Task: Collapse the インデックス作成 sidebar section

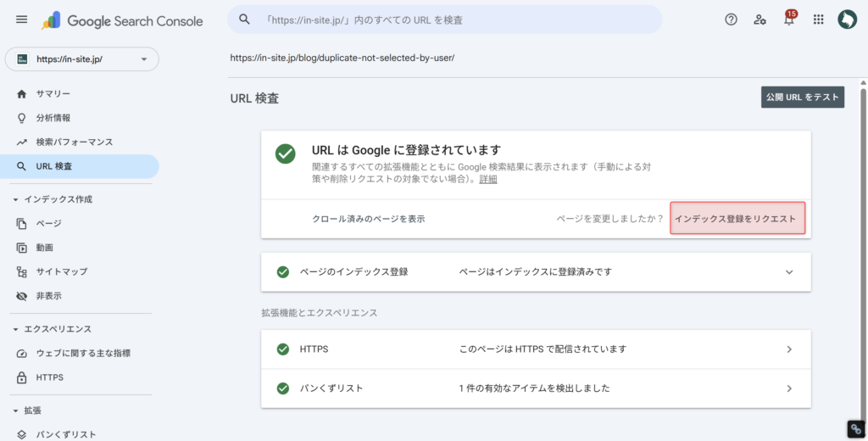Action: (x=15, y=199)
